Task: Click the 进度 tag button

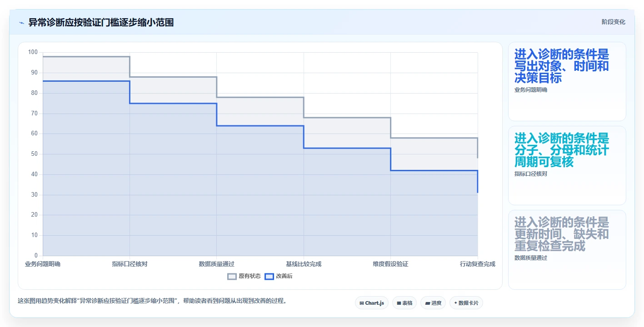Action: [433, 303]
